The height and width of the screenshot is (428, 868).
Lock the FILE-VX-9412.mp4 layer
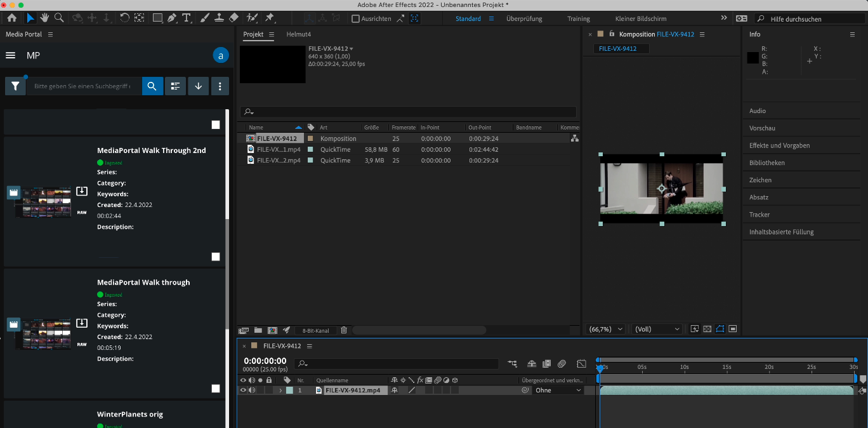[270, 390]
